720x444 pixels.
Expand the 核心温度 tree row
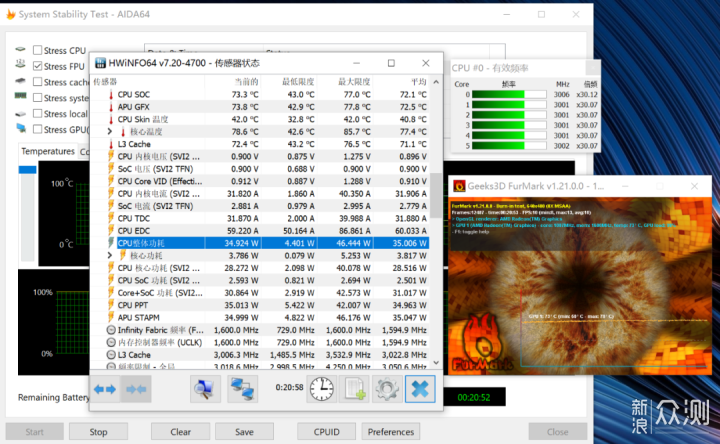point(110,132)
